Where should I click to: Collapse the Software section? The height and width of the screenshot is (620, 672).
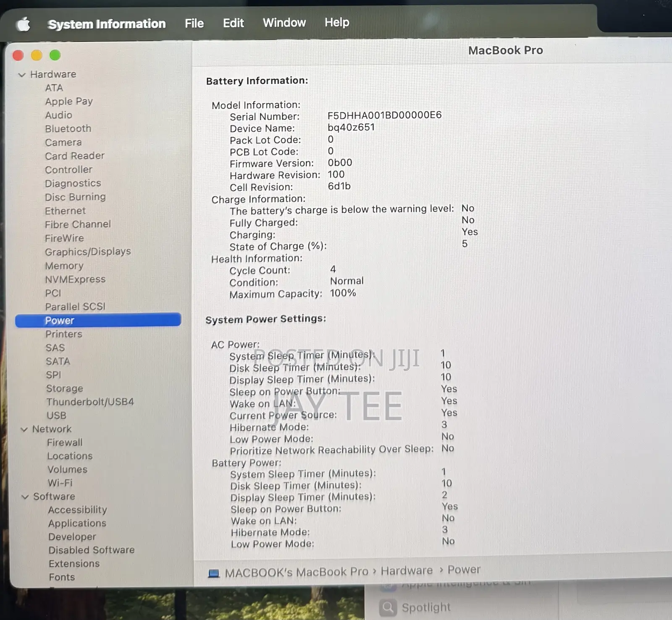point(25,497)
